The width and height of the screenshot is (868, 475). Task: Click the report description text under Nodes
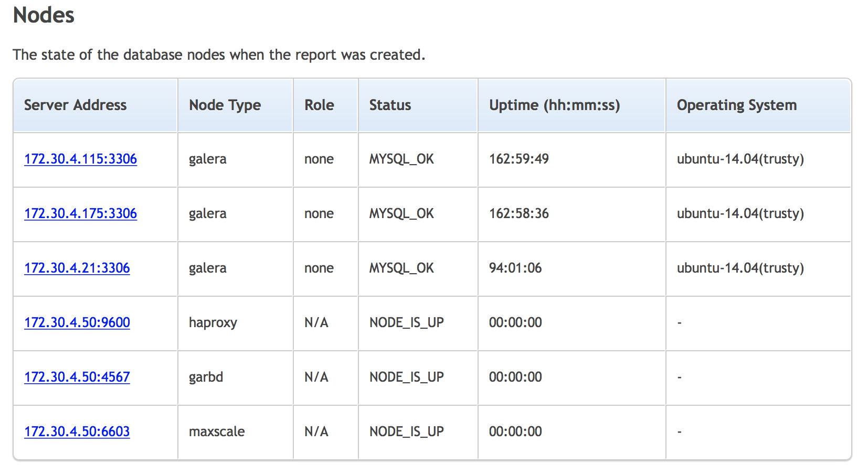click(219, 55)
